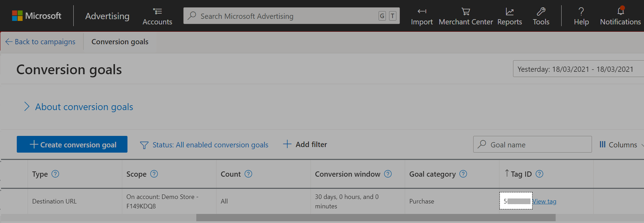The width and height of the screenshot is (644, 223).
Task: Expand About conversion goals section
Action: 78,107
